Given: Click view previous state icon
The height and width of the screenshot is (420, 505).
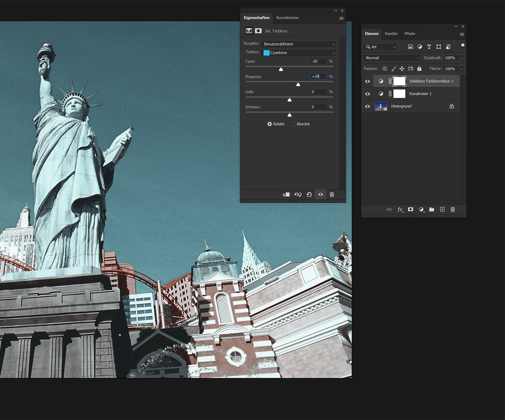Looking at the screenshot, I should (x=298, y=194).
